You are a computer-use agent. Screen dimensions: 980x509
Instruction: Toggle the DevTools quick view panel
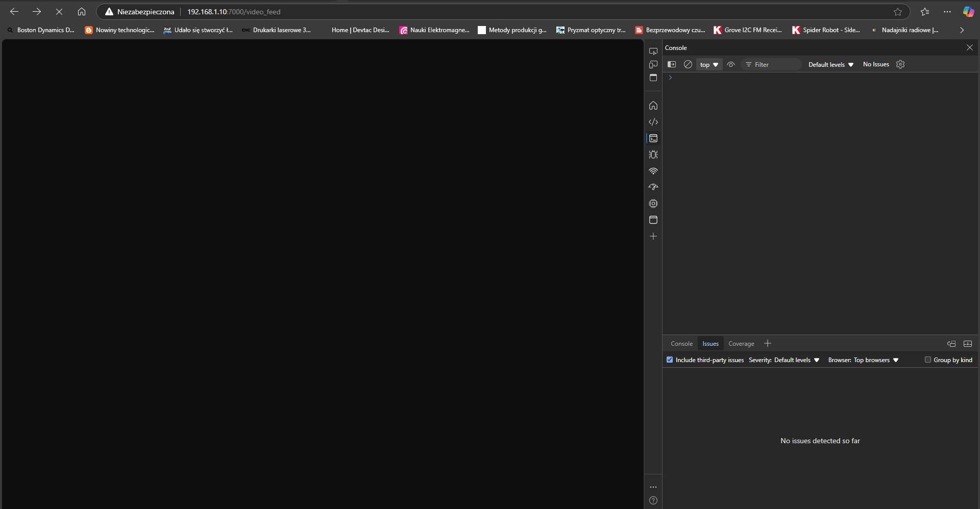click(x=653, y=78)
